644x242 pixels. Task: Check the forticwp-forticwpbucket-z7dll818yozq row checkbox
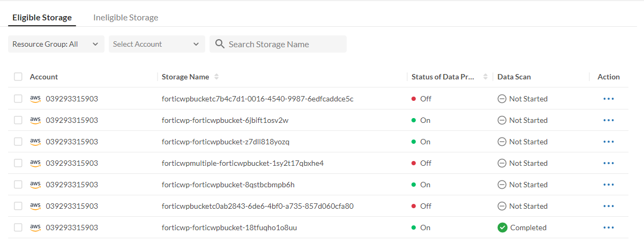[18, 142]
